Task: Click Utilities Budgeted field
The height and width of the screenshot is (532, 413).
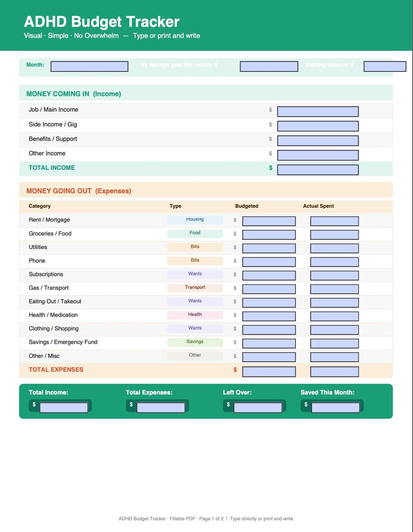Action: pos(269,248)
